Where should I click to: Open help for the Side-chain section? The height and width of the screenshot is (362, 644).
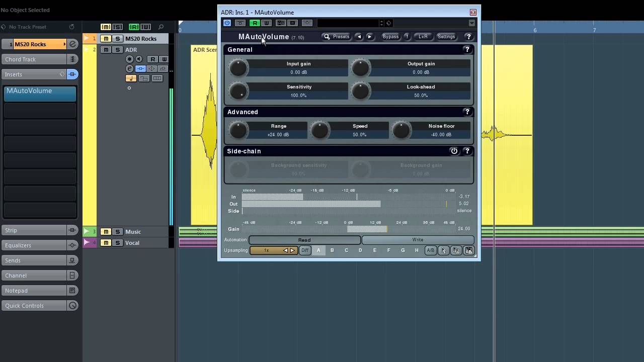coord(467,151)
